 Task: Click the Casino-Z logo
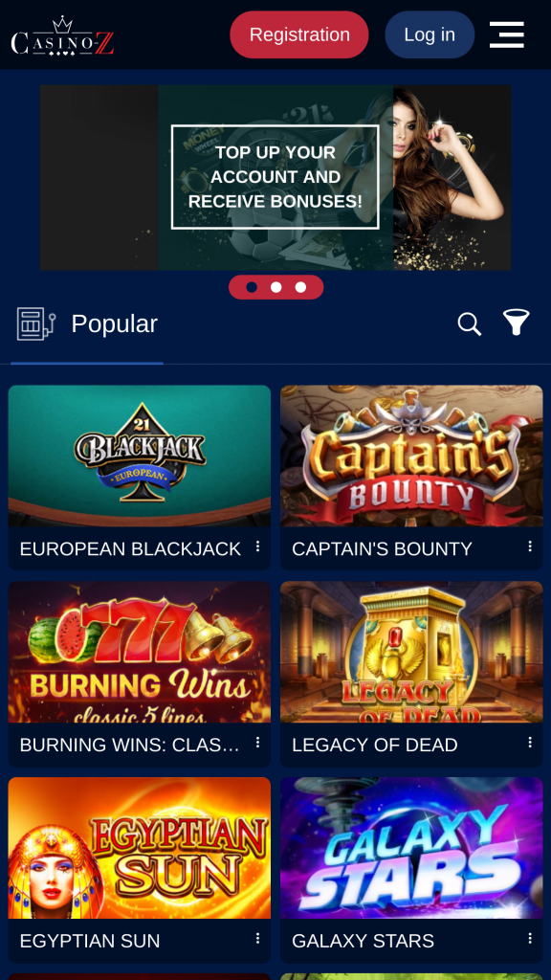(x=62, y=35)
